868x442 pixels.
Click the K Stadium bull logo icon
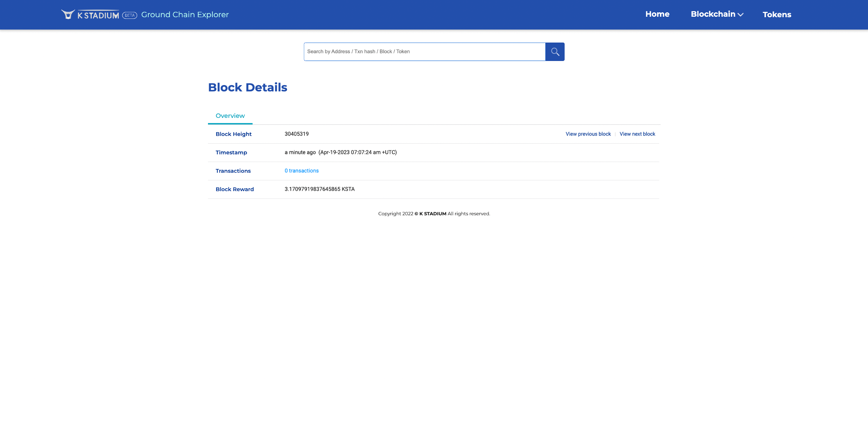click(x=68, y=15)
